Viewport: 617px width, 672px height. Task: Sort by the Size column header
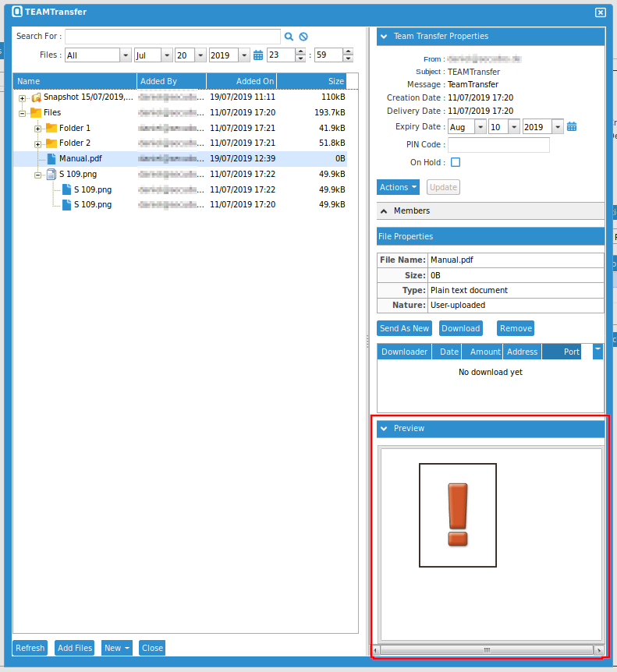[311, 81]
